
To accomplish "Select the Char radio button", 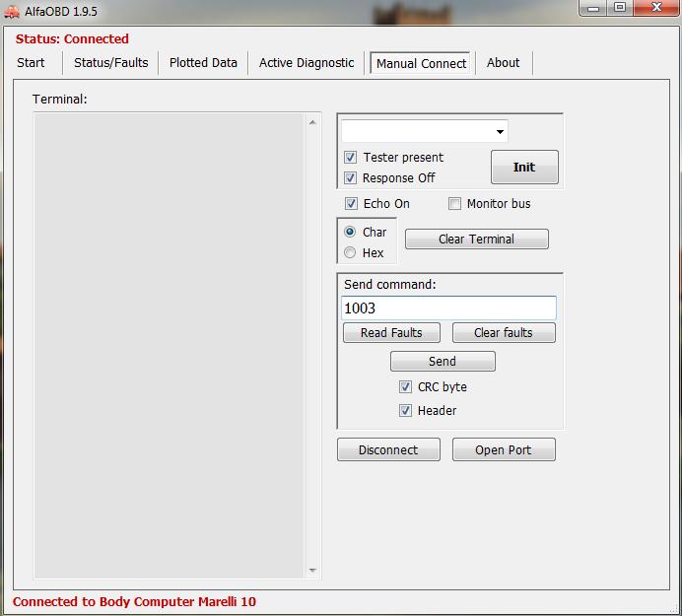I will click(350, 232).
